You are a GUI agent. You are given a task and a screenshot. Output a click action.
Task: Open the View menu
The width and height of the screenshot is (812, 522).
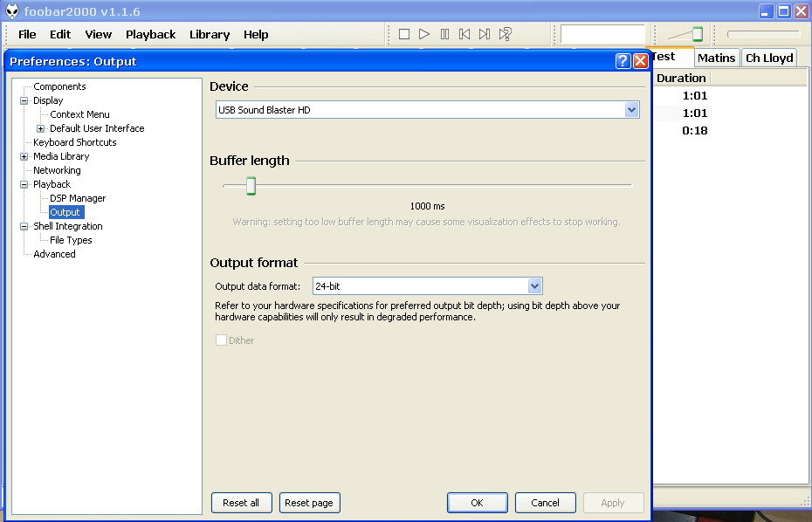[x=99, y=35]
